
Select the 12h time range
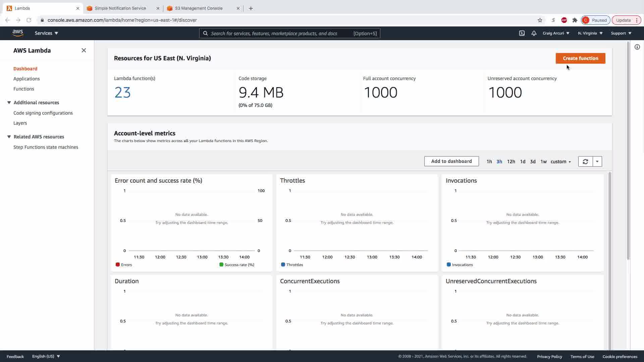511,162
